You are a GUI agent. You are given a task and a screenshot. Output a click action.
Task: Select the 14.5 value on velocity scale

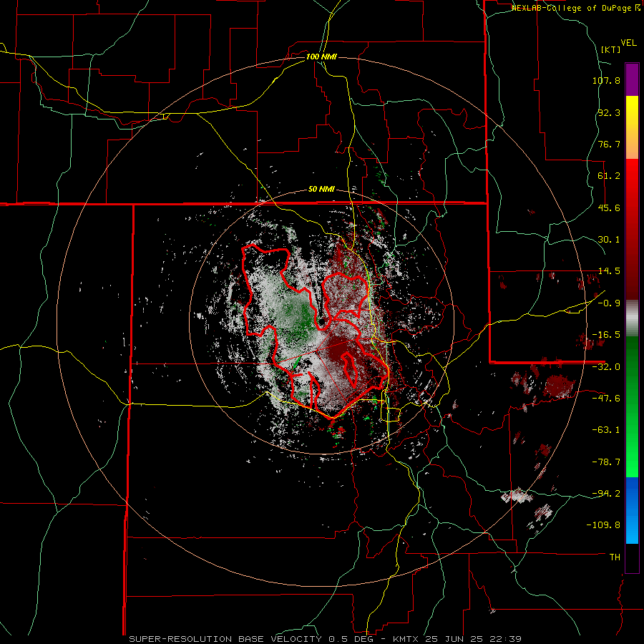[x=609, y=271]
